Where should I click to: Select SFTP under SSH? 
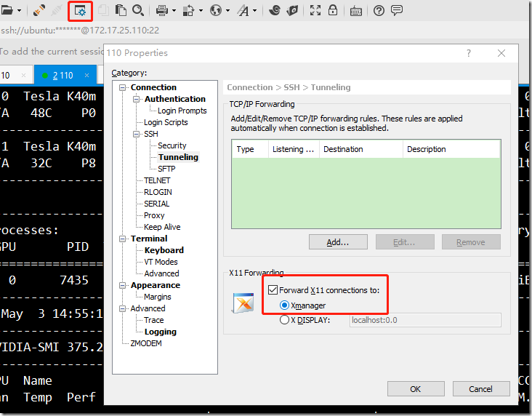166,169
